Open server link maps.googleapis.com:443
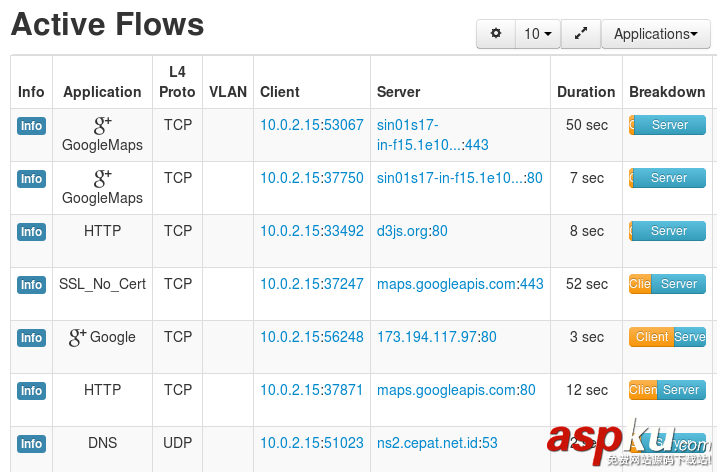Screen dimensions: 717x472 click(x=460, y=284)
